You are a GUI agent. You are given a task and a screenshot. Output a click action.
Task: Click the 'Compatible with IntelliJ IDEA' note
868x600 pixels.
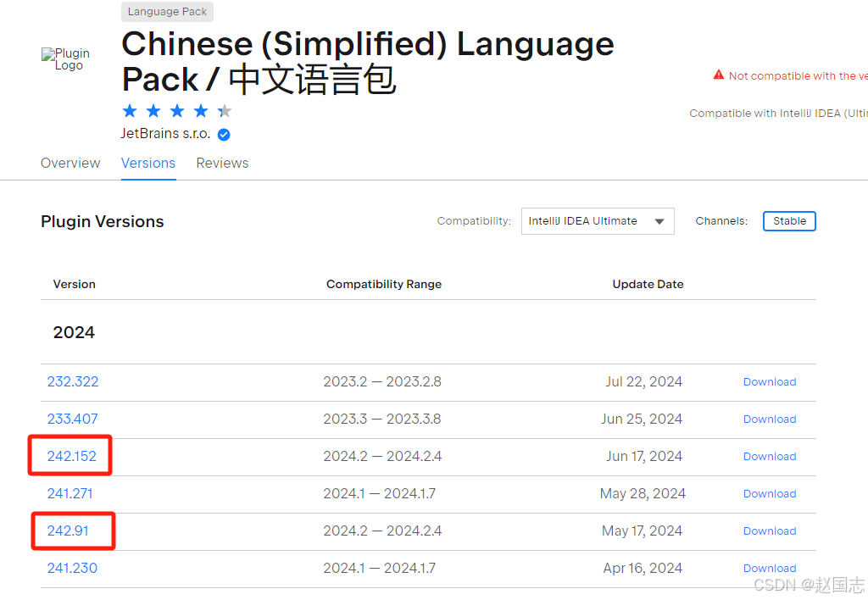tap(778, 114)
